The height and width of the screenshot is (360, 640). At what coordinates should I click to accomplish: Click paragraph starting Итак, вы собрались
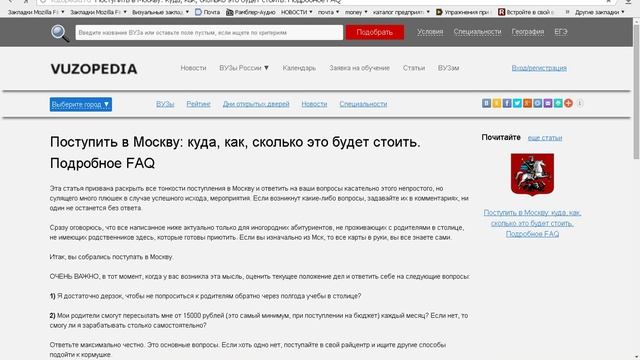pyautogui.click(x=111, y=257)
